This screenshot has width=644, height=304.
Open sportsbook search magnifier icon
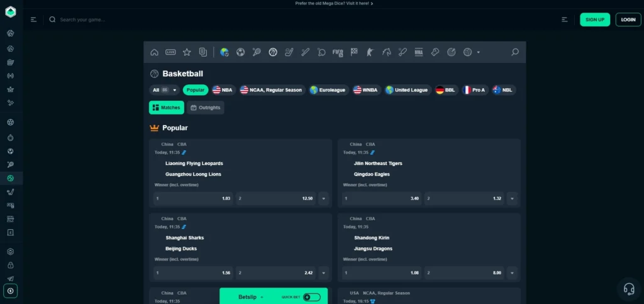[x=514, y=52]
